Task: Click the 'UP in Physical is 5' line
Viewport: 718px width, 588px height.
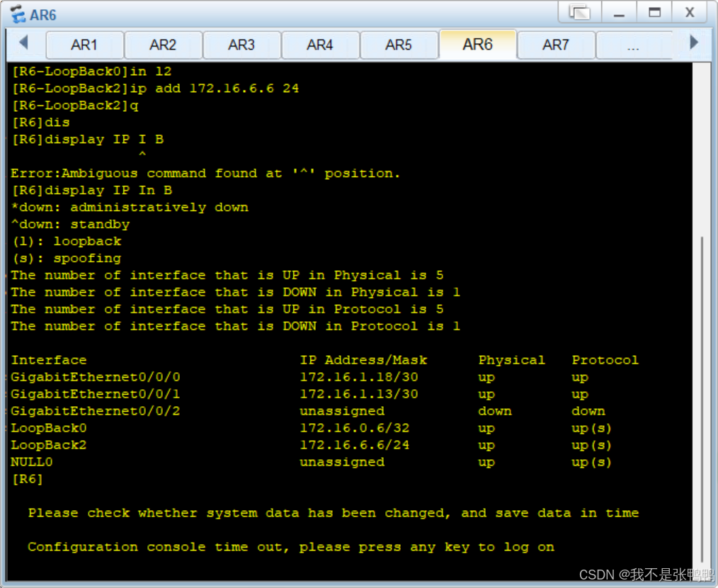Action: 227,275
